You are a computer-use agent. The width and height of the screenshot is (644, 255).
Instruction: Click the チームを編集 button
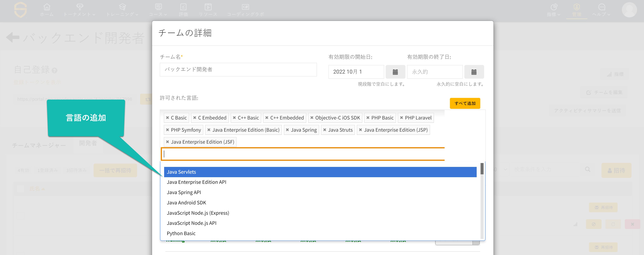click(604, 92)
